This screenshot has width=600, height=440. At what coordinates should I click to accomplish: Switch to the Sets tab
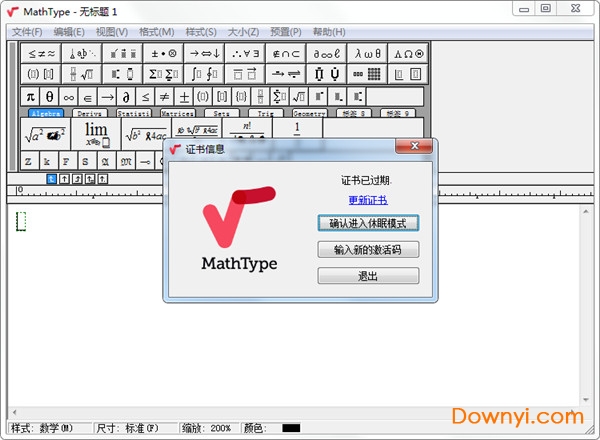222,113
